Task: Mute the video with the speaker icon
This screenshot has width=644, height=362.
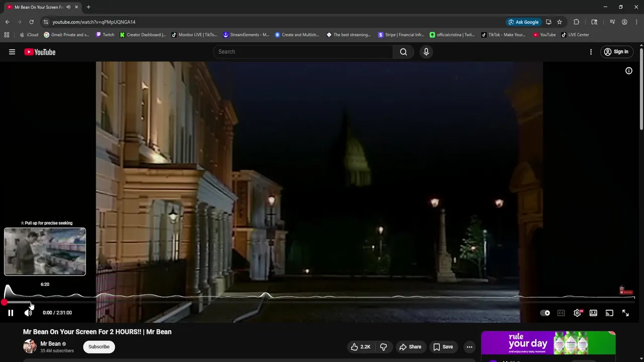Action: click(x=28, y=313)
